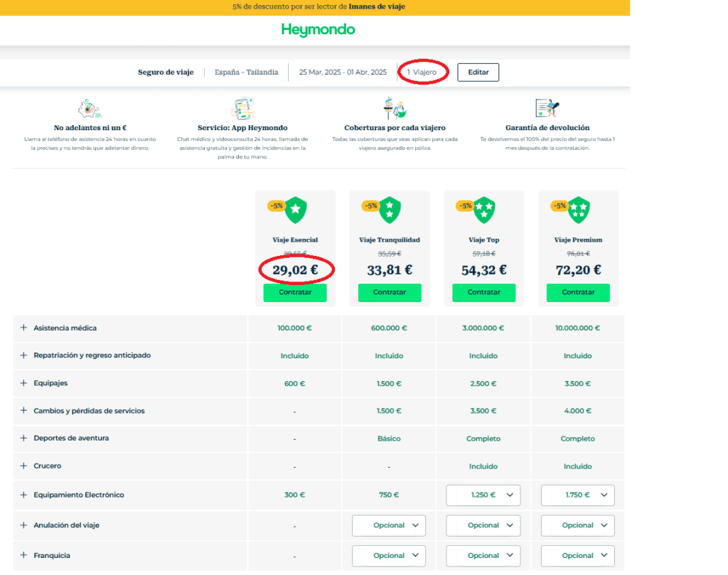Click the 2.500 € Equipajes value
The image size is (728, 575).
point(483,384)
